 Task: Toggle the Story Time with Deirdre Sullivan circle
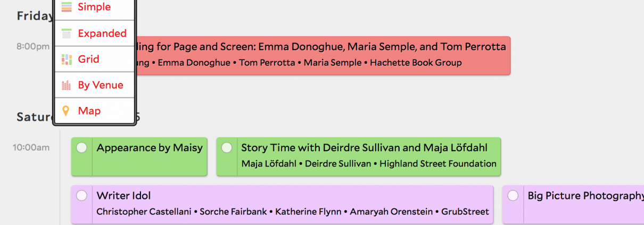pyautogui.click(x=227, y=147)
